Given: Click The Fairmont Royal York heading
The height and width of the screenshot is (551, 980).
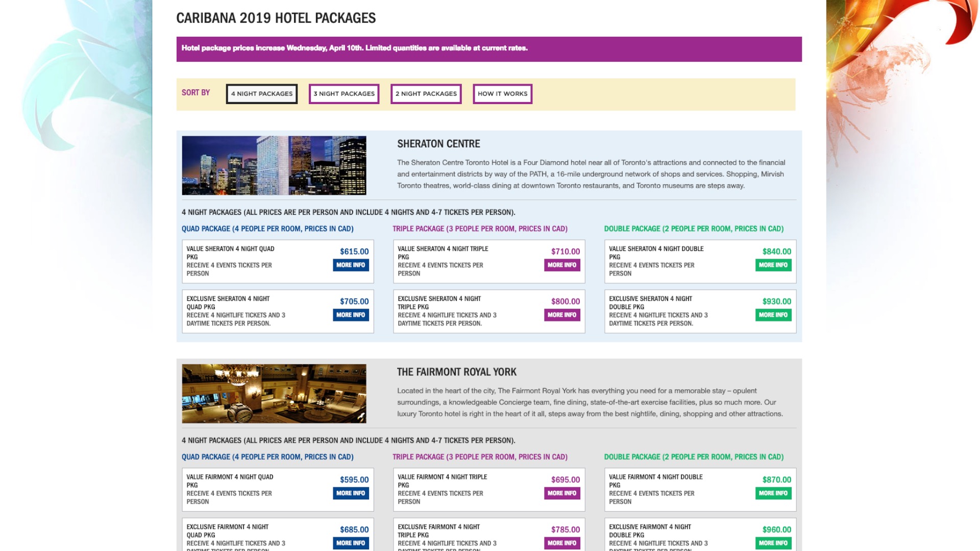Looking at the screenshot, I should click(x=457, y=372).
